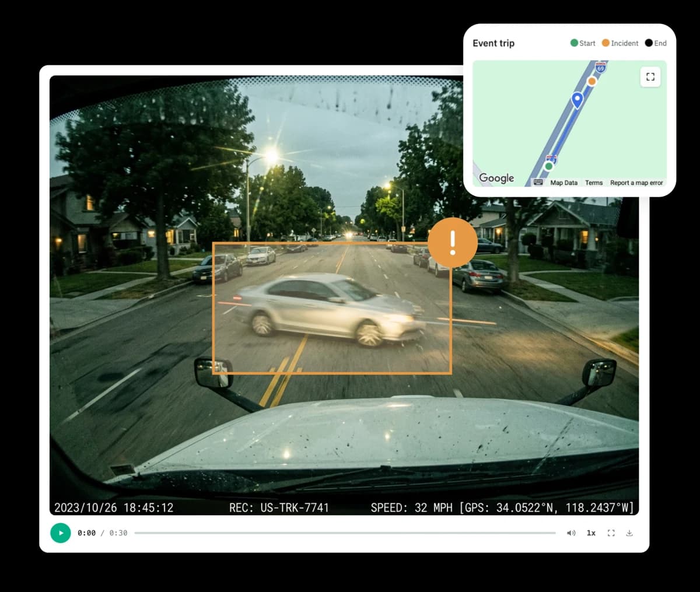
Task: Select the blue location pin on map
Action: tap(577, 100)
